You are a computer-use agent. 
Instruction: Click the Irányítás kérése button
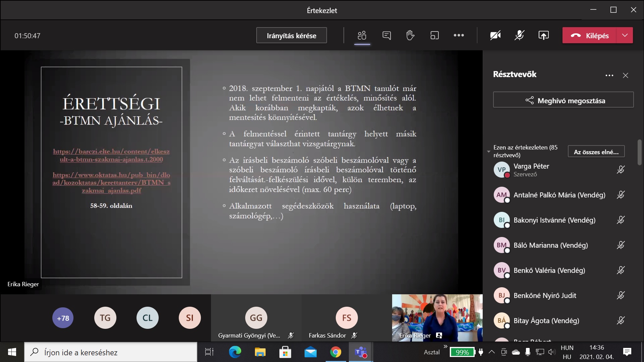coord(291,36)
